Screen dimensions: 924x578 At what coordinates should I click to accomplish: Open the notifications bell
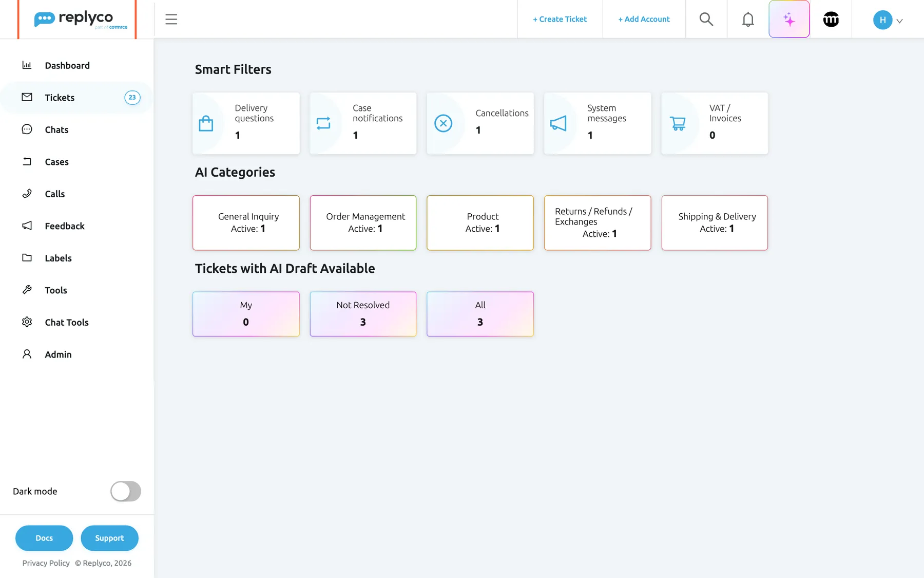click(x=748, y=19)
